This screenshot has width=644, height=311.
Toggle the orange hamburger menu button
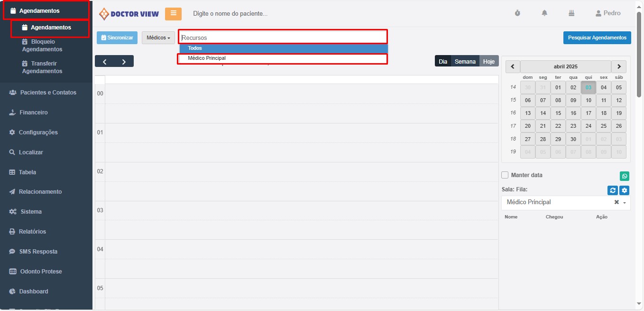tap(173, 14)
